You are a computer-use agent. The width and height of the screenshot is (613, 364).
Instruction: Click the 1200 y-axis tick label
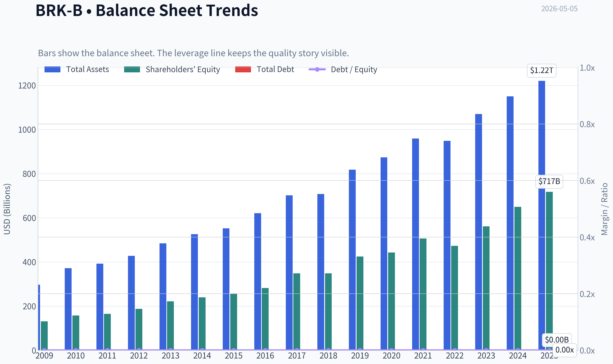click(27, 86)
